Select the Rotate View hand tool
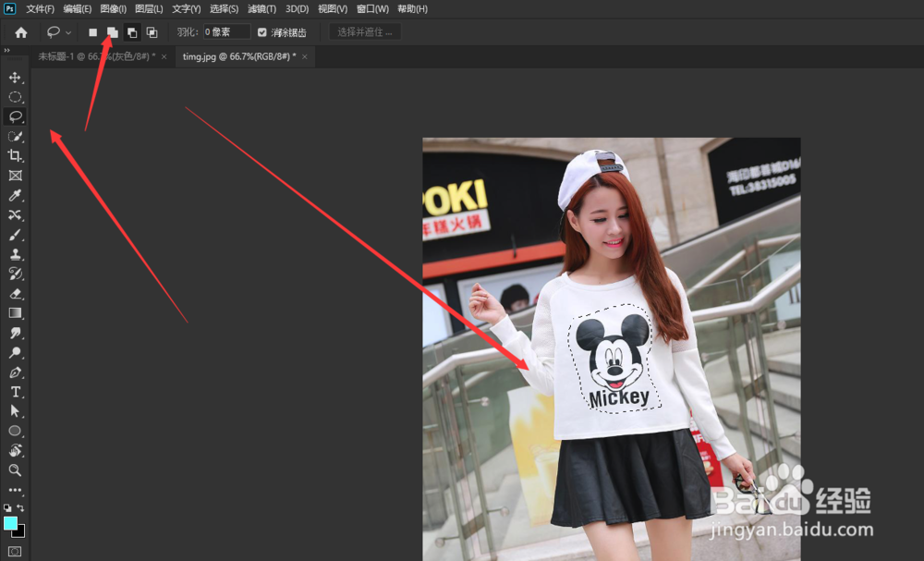924x561 pixels. click(15, 451)
